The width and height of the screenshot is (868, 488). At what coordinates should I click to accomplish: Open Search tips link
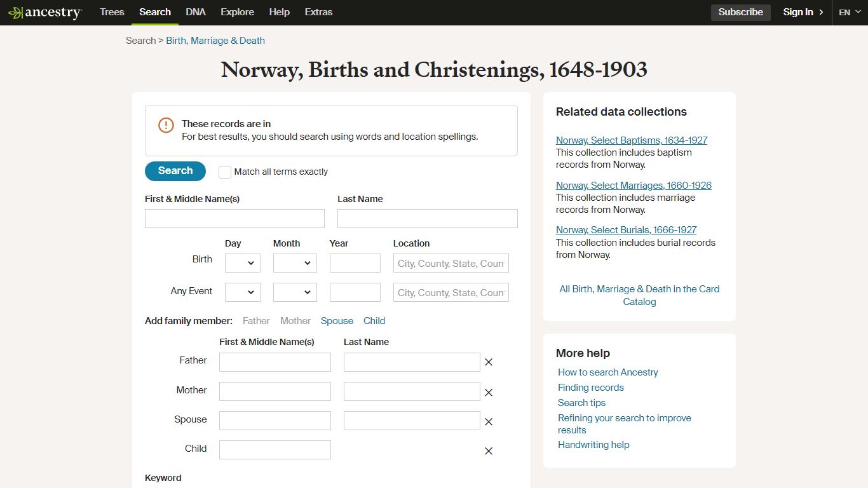(x=582, y=403)
